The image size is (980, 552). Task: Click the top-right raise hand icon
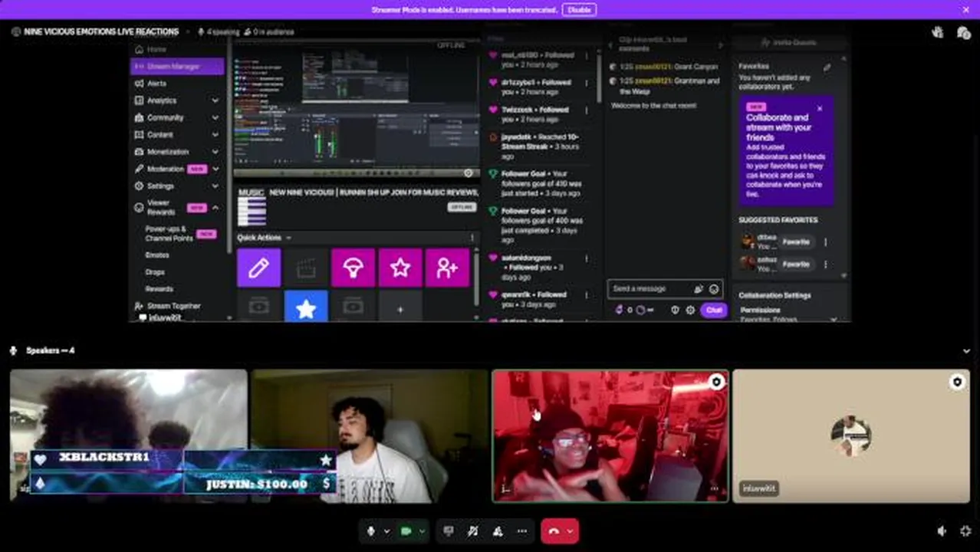pos(937,32)
